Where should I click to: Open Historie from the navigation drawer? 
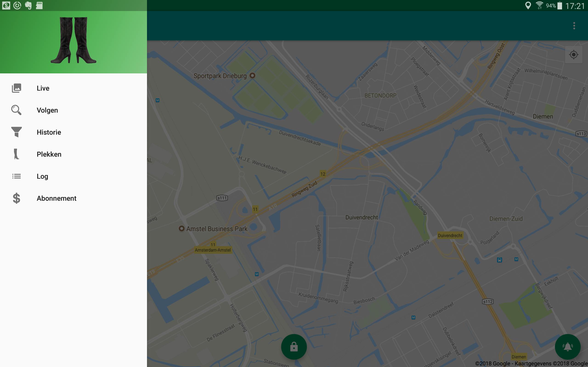[49, 132]
